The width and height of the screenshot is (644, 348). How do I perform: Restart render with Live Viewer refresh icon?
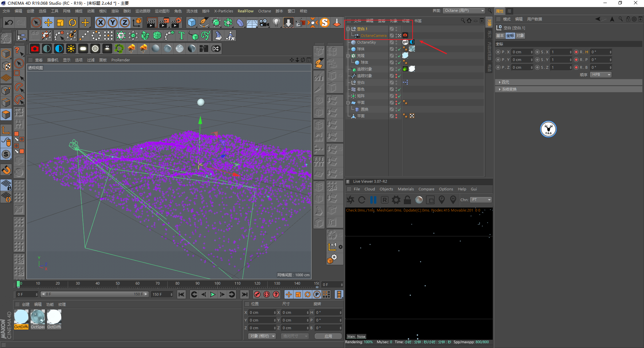[x=362, y=200]
